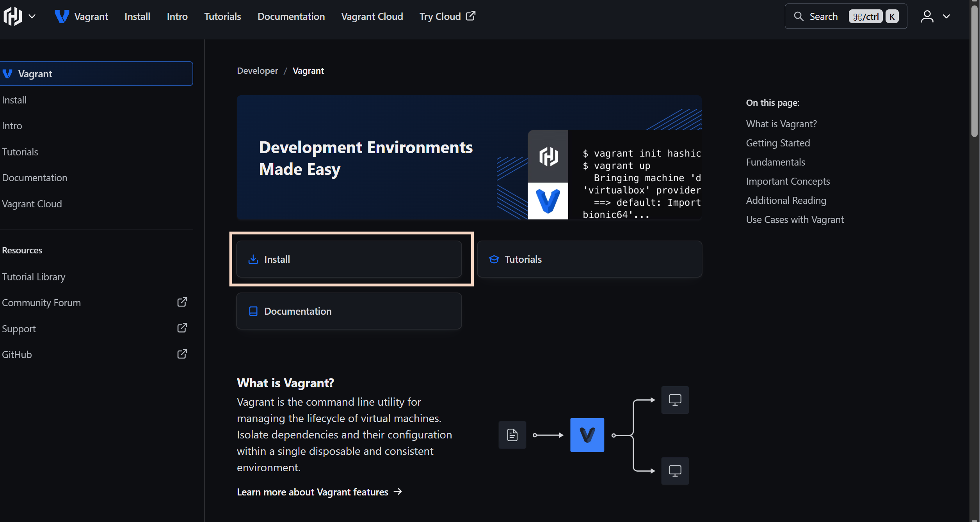Expand the HashiCorp products dropdown chevron
This screenshot has height=522, width=980.
(x=32, y=16)
